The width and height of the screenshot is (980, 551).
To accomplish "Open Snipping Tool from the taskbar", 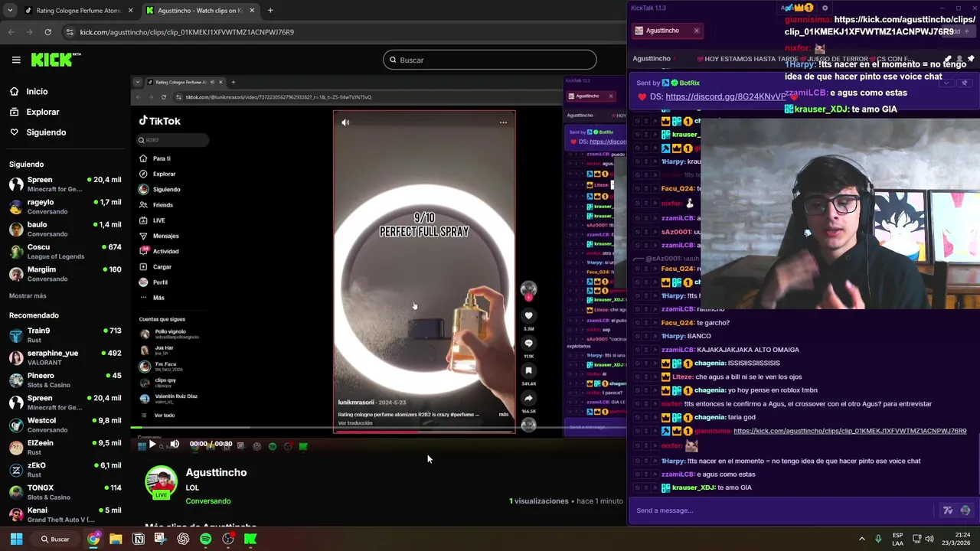I will pos(160,539).
